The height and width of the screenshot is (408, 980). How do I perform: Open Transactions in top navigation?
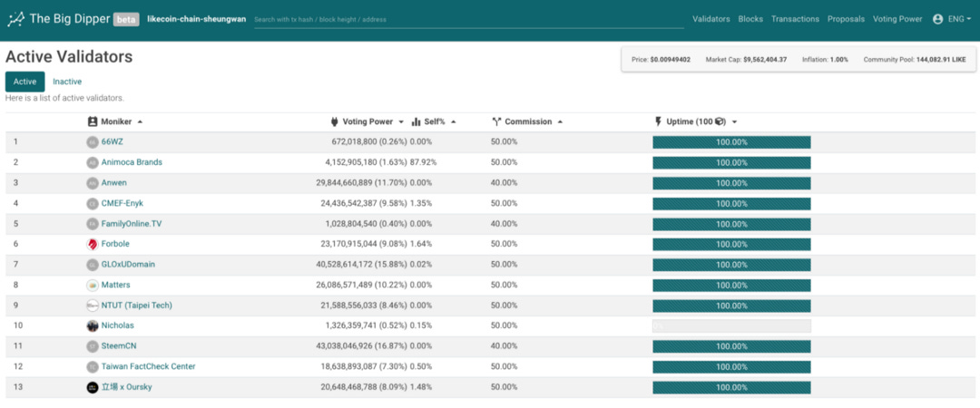point(795,19)
